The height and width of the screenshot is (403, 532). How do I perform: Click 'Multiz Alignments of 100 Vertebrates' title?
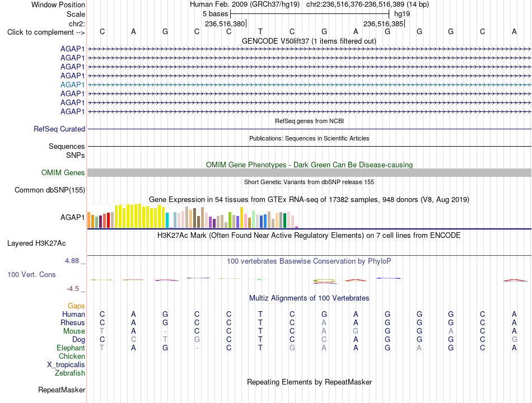tap(309, 298)
